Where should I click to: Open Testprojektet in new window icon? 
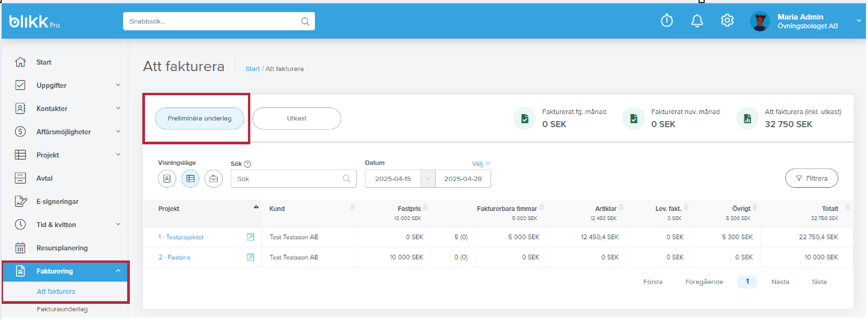(250, 237)
